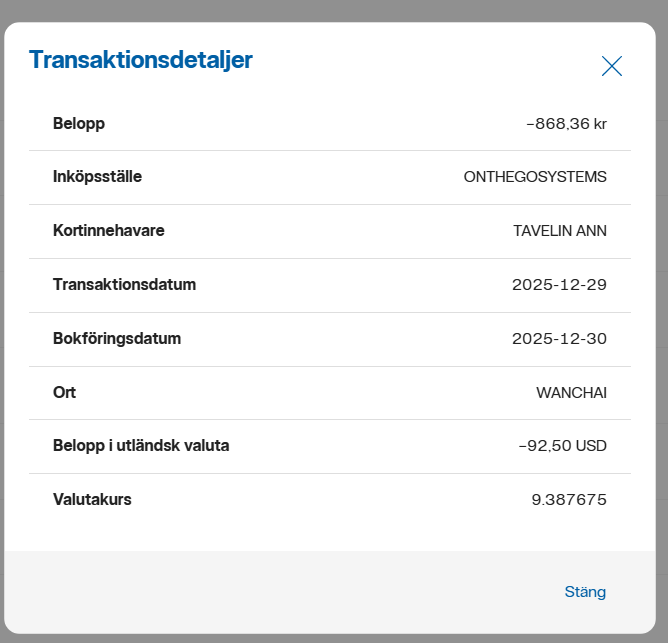Select the ONTHEGOSYSTEMS merchant name

pos(535,177)
